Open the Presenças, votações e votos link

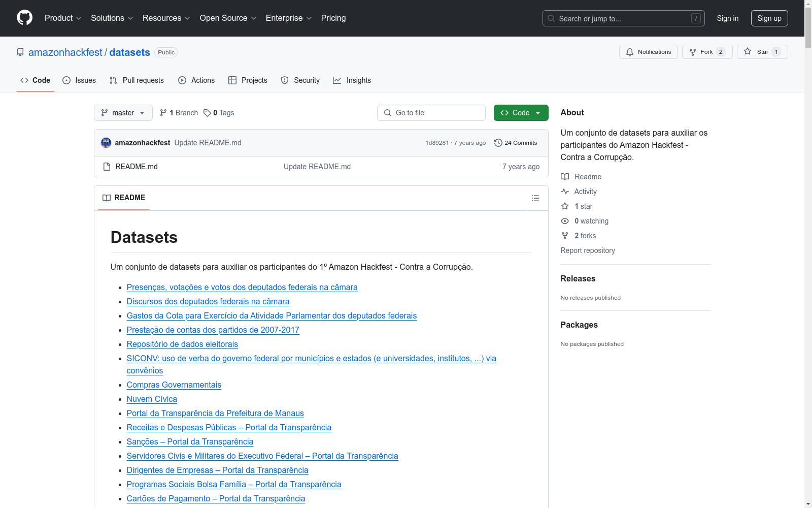(x=242, y=287)
